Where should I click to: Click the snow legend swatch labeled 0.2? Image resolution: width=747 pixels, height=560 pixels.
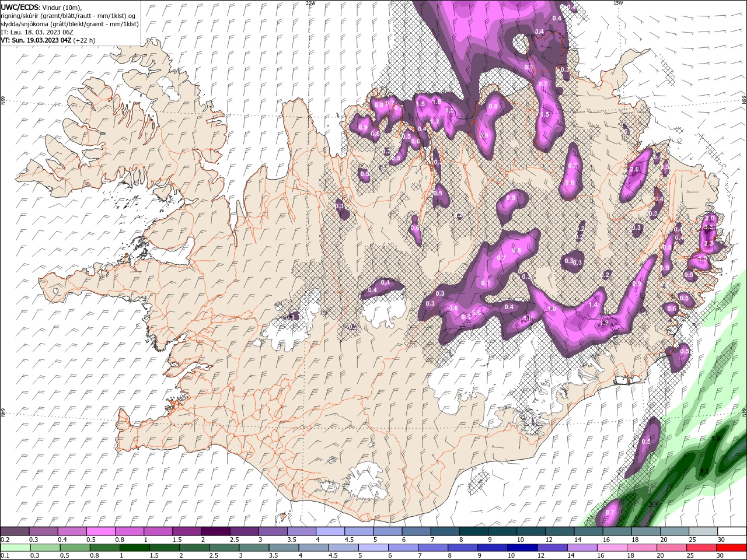point(15,531)
